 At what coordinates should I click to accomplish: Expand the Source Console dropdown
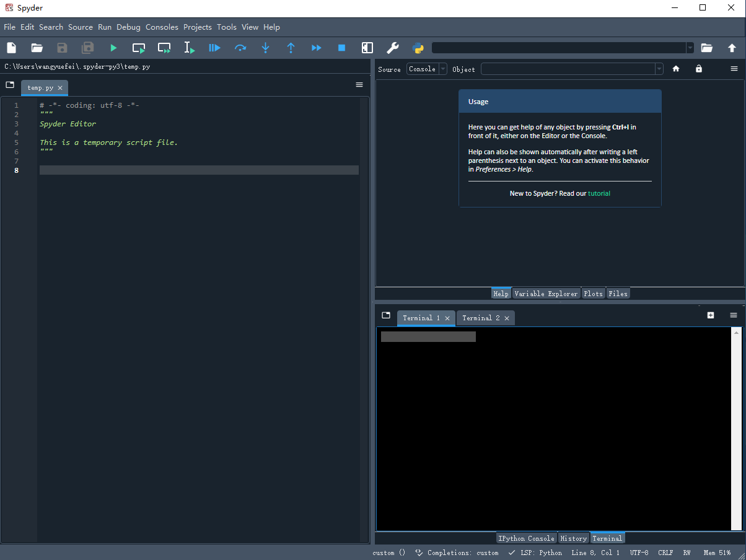coord(442,69)
